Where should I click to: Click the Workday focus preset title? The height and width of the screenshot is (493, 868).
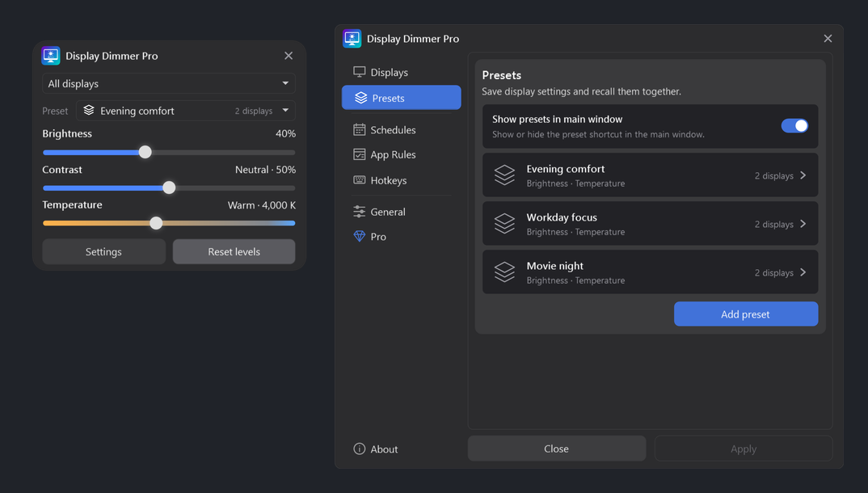pos(562,217)
